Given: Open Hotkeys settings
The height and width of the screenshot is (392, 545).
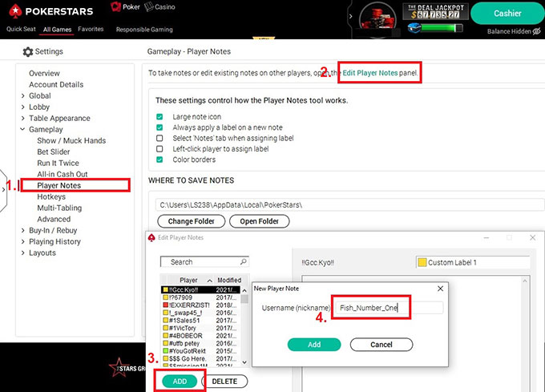Looking at the screenshot, I should pyautogui.click(x=51, y=196).
